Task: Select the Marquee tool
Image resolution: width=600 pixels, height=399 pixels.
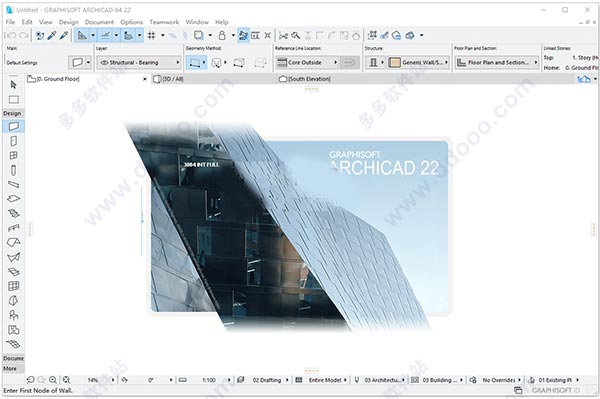Action: tap(14, 99)
